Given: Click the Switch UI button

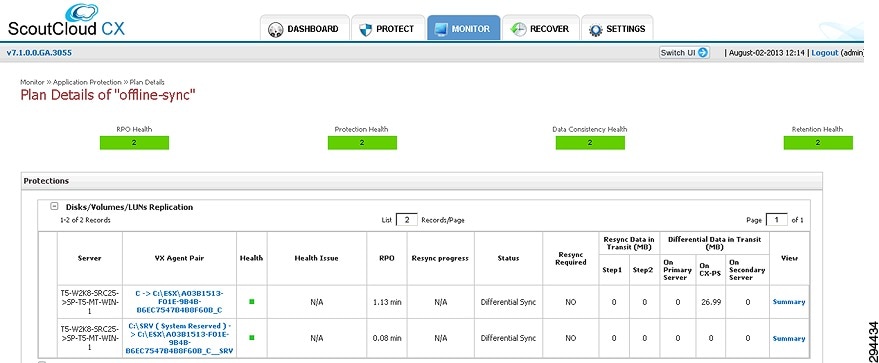Looking at the screenshot, I should tap(684, 53).
